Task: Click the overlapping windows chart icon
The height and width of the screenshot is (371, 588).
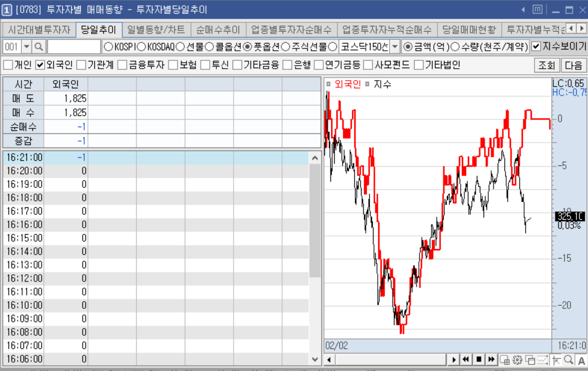Action: pyautogui.click(x=530, y=360)
